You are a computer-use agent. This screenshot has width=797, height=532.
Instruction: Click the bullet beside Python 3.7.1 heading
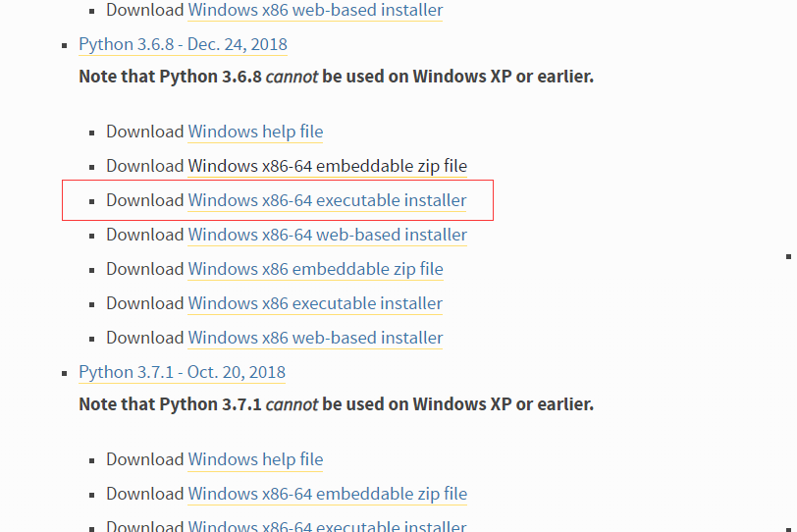[x=67, y=374]
